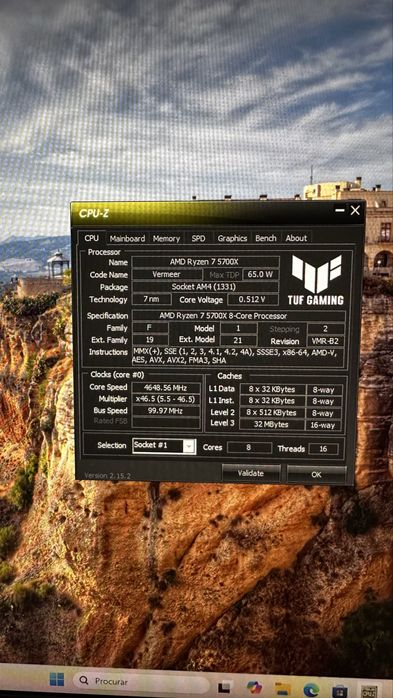The width and height of the screenshot is (393, 698).
Task: Open the SPD tab
Action: (198, 238)
